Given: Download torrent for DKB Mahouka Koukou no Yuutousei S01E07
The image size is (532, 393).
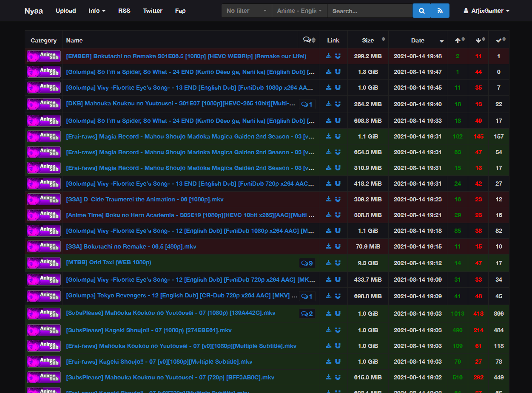Looking at the screenshot, I should coord(328,104).
